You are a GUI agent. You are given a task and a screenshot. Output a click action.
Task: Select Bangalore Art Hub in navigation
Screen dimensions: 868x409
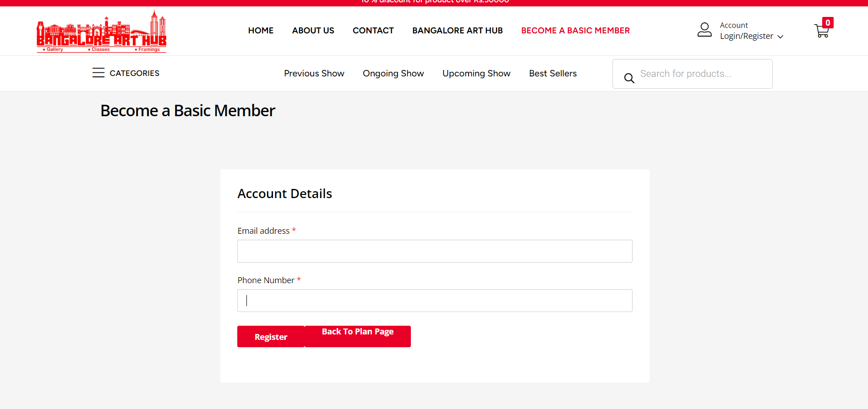[x=457, y=31]
